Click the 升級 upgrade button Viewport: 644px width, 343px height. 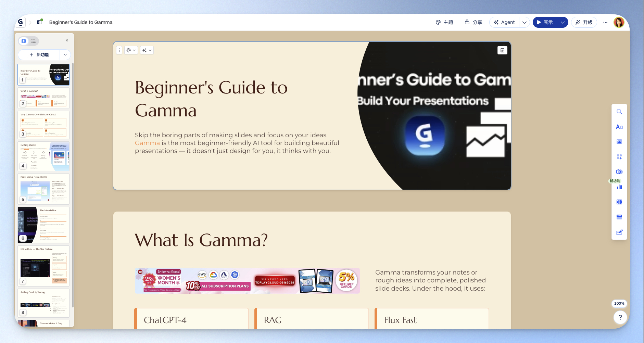tap(584, 22)
